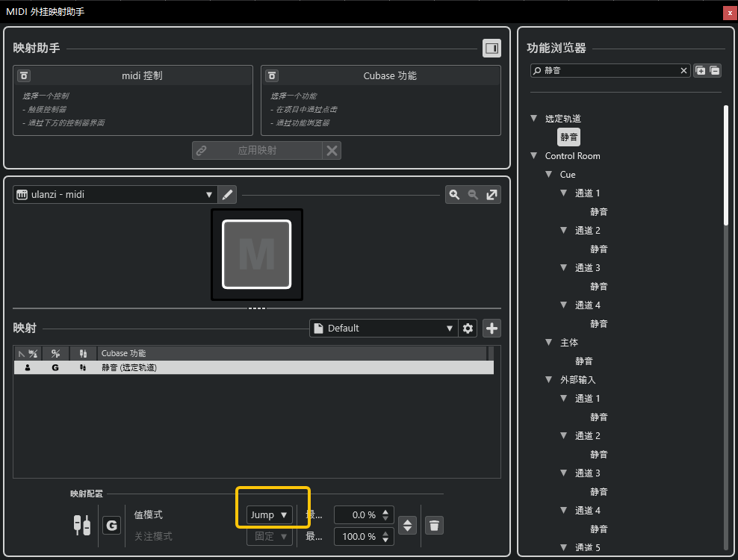
Task: Select 静音 under Cue 通道 3
Action: [x=598, y=286]
